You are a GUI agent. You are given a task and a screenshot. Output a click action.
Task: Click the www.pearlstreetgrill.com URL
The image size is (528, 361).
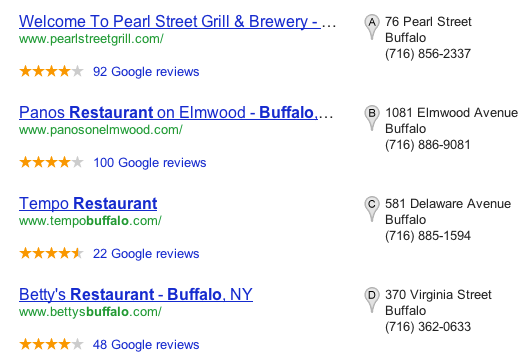91,39
